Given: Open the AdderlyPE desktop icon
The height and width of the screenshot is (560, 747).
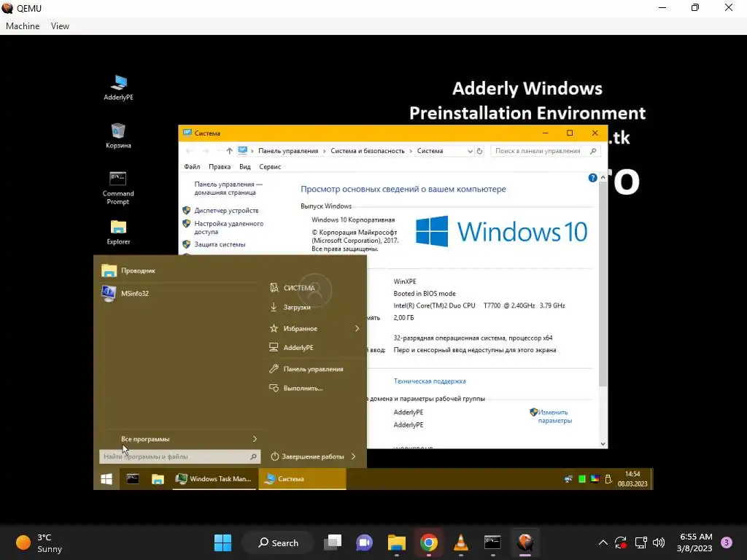Looking at the screenshot, I should (x=118, y=87).
